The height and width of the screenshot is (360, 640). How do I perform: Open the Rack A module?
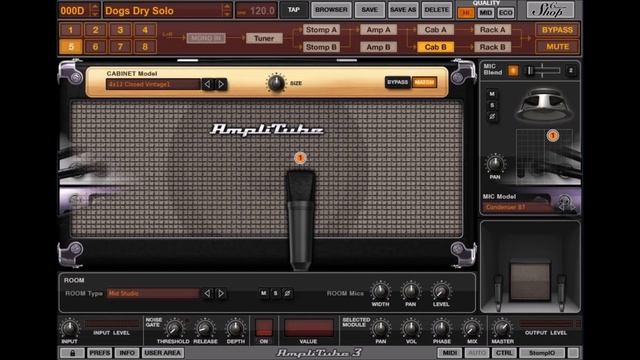click(492, 30)
